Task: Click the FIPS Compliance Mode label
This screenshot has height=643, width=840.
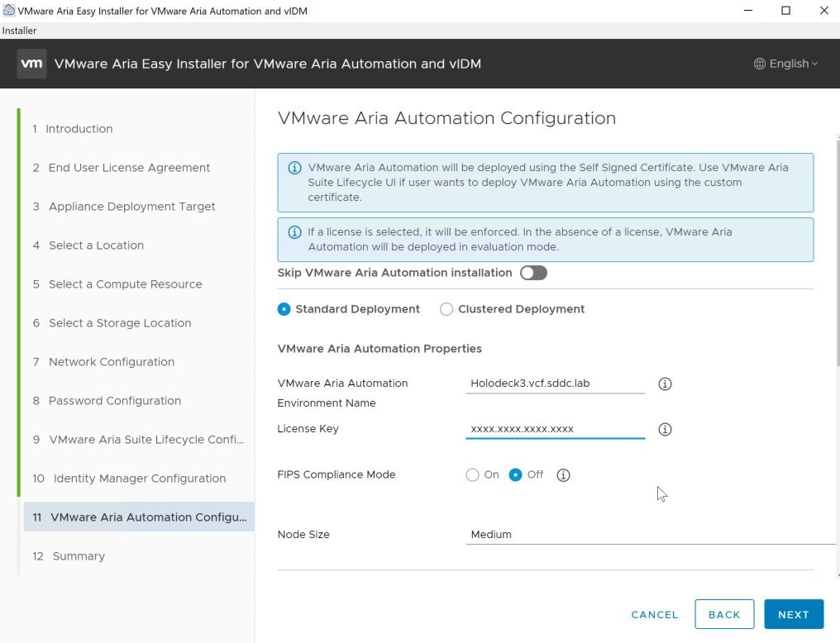Action: [336, 474]
